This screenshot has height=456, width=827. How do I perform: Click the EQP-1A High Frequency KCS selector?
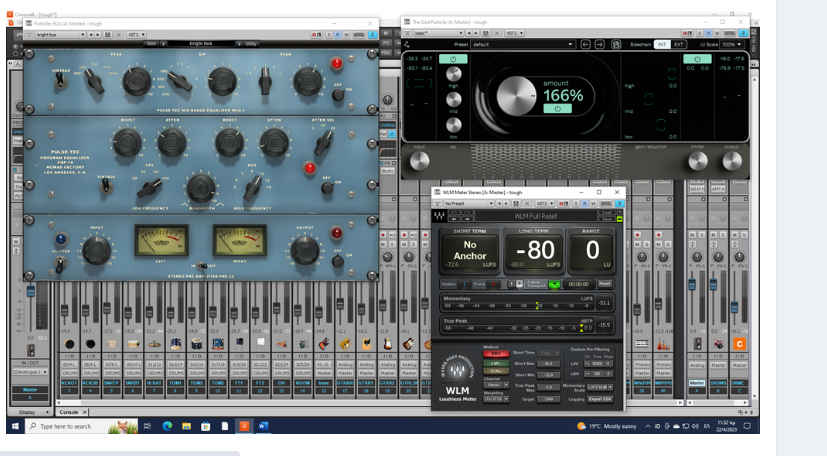[x=252, y=188]
